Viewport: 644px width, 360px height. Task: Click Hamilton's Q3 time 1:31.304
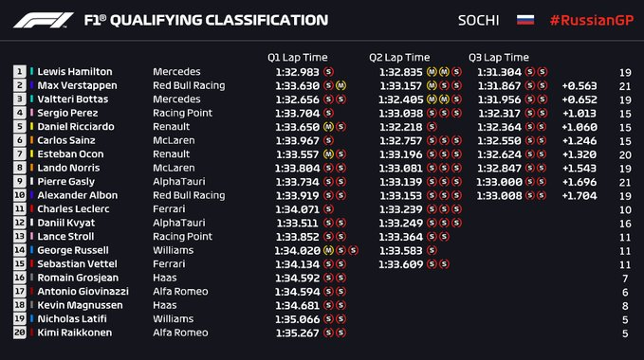[x=499, y=72]
